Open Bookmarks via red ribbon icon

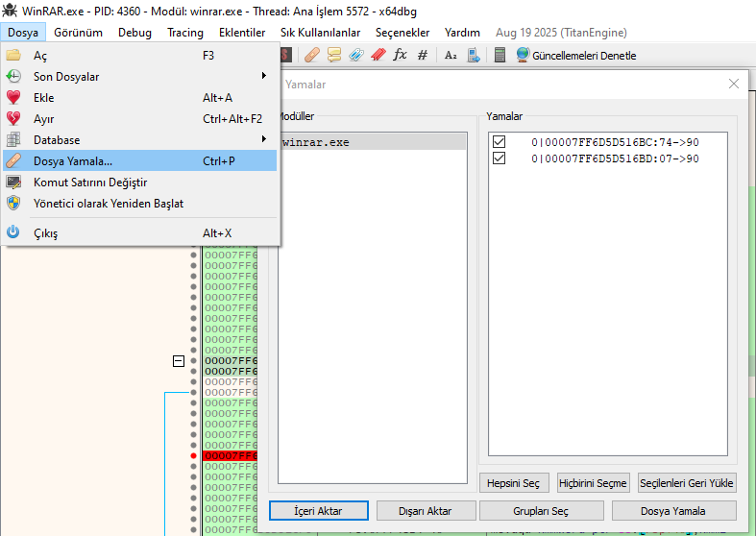tap(378, 55)
